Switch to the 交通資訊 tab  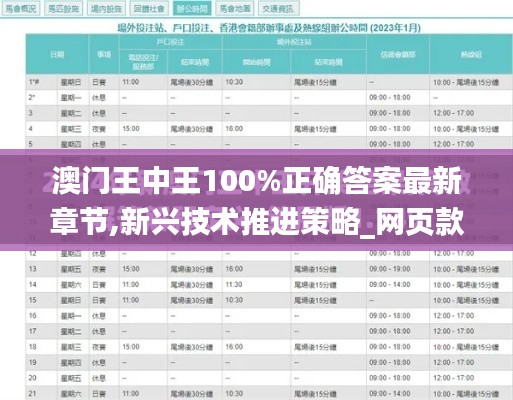click(x=279, y=9)
